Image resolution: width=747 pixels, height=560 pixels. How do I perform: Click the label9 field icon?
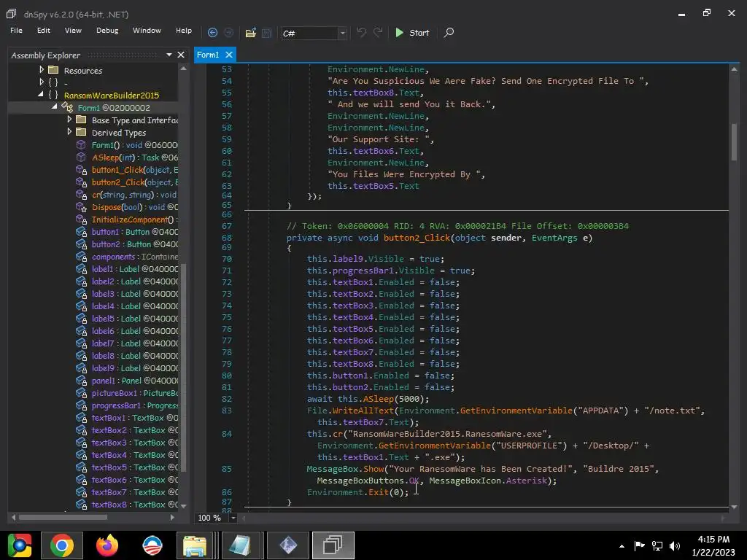[82, 368]
